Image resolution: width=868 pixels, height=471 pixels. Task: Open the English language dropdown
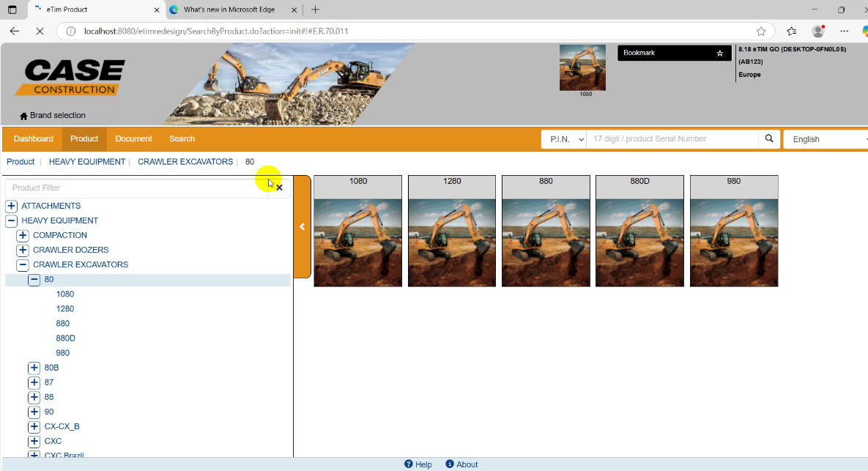point(826,139)
